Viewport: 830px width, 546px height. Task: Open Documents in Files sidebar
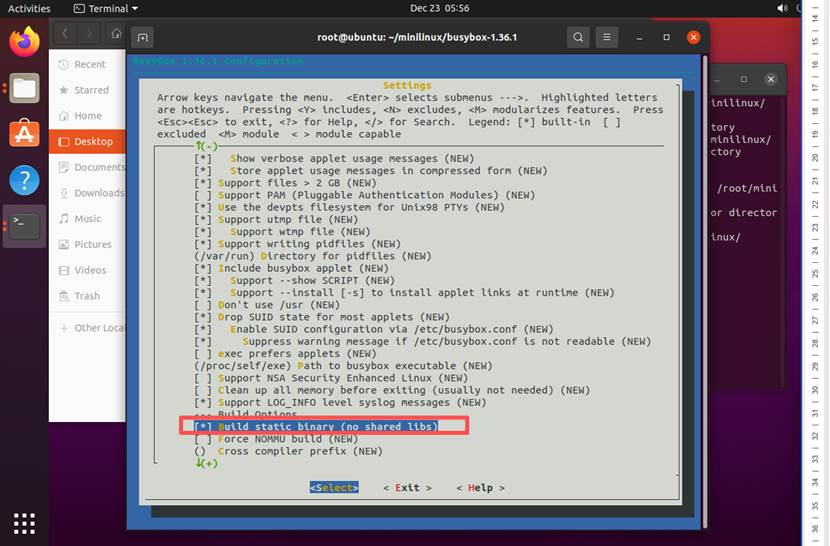click(87, 167)
